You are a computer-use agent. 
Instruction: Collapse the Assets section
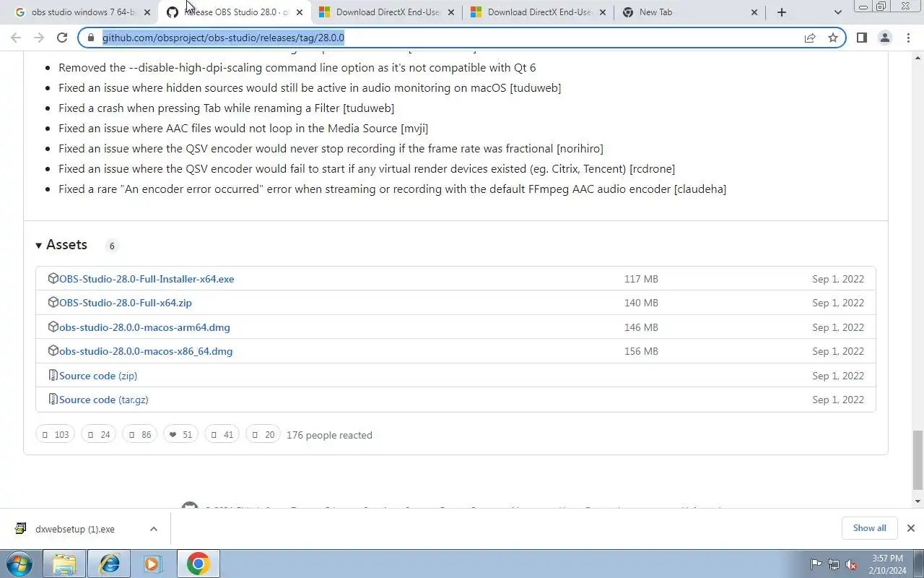coord(61,245)
